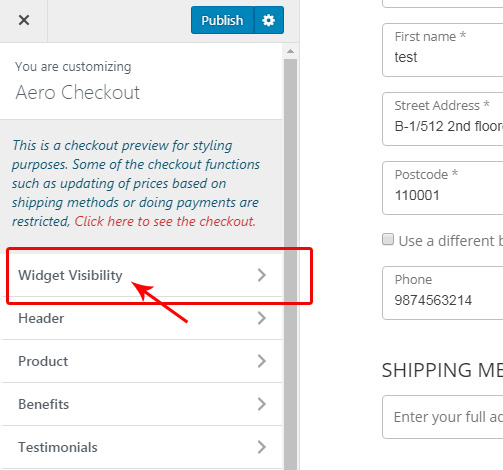Select the Product panel item
This screenshot has width=503, height=470.
click(x=141, y=361)
